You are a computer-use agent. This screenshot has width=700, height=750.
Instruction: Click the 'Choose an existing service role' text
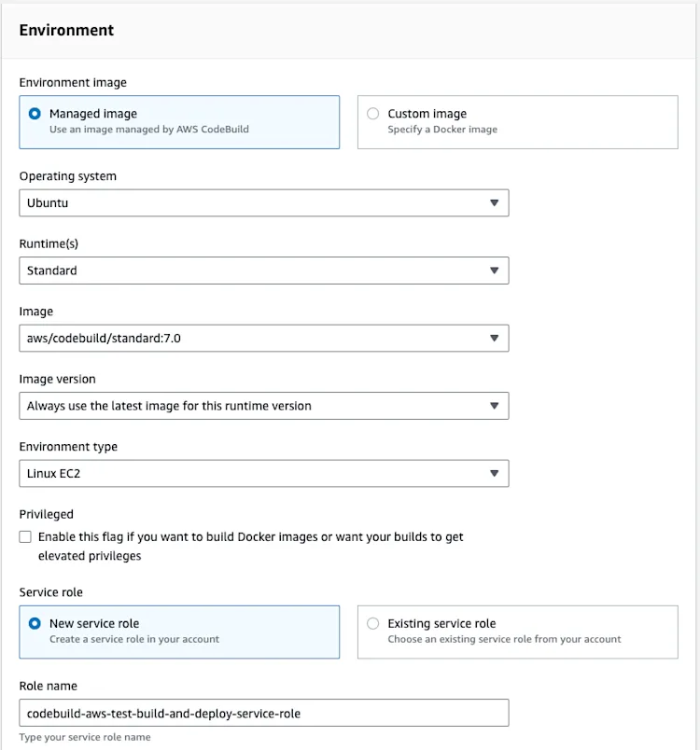pos(504,640)
